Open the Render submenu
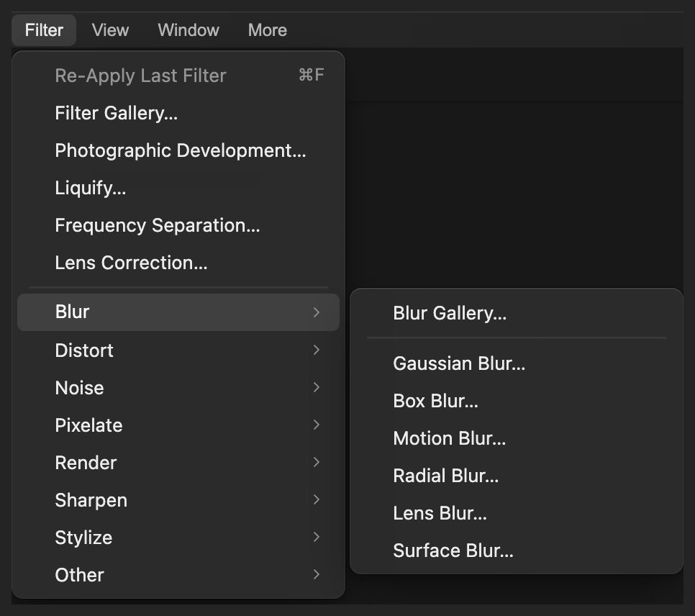Image resolution: width=695 pixels, height=616 pixels. point(178,463)
